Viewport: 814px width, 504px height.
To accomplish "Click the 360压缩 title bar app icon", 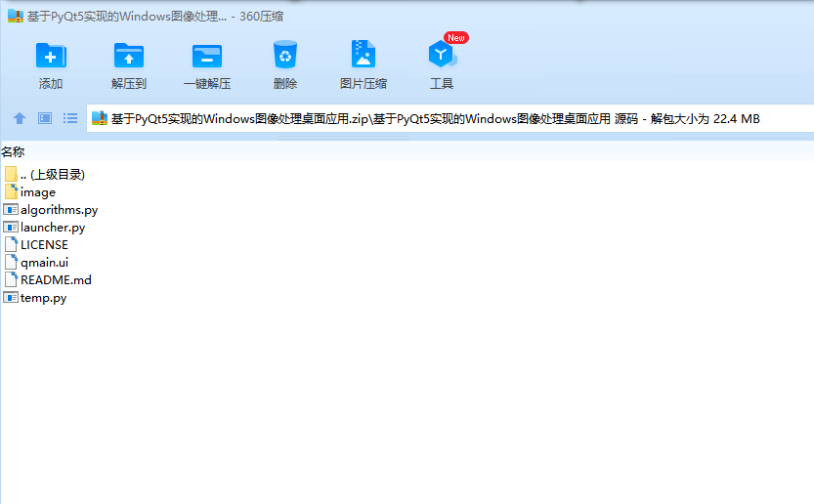I will point(16,16).
